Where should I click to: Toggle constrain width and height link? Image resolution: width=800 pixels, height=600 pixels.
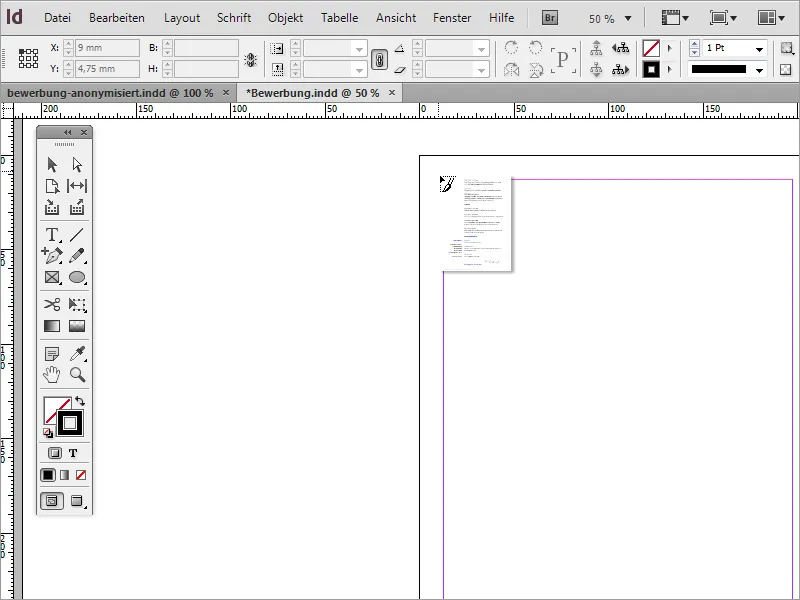click(250, 60)
